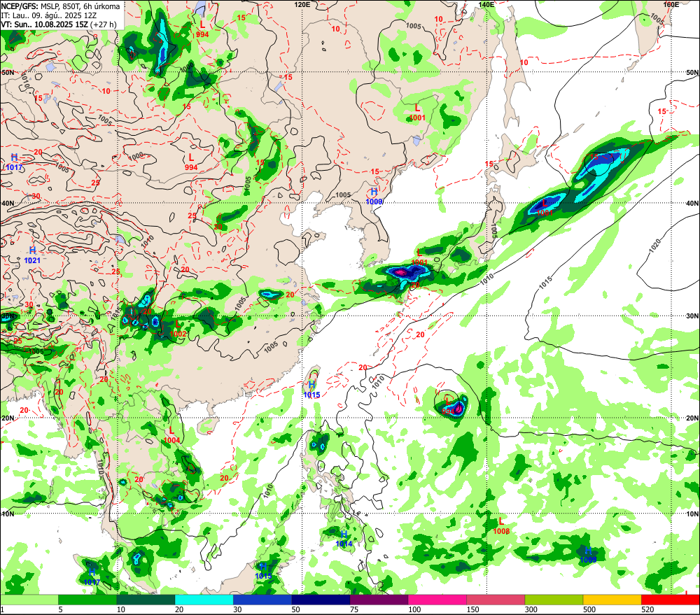The image size is (700, 615).
Task: Select the orange 500–520 mm legend swatch
Action: (612, 600)
